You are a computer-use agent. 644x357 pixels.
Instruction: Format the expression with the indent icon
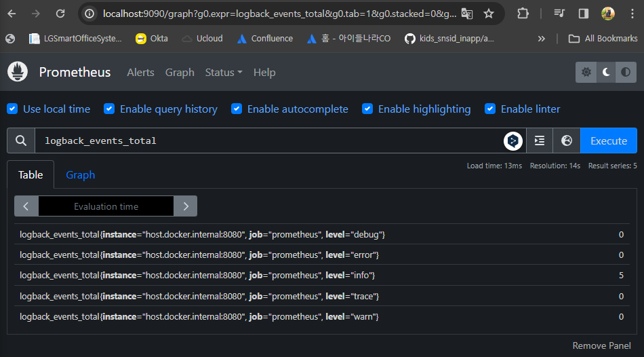540,140
